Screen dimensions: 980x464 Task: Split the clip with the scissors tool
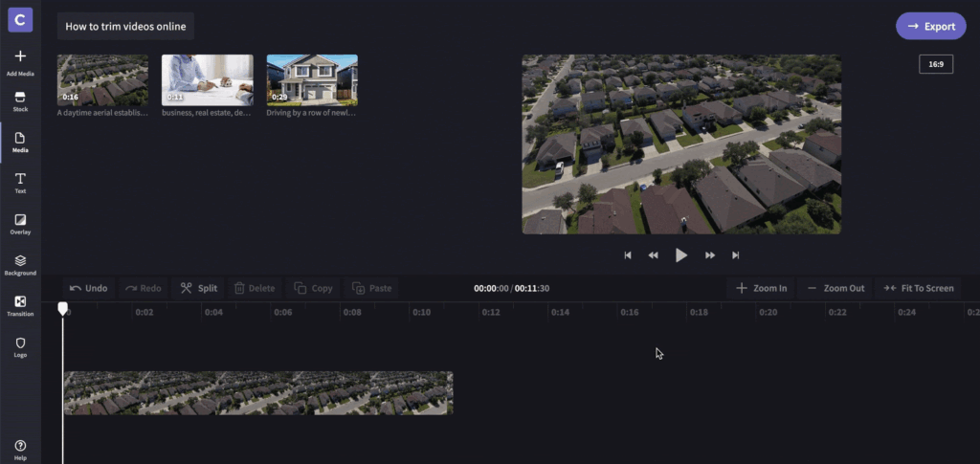pos(199,288)
